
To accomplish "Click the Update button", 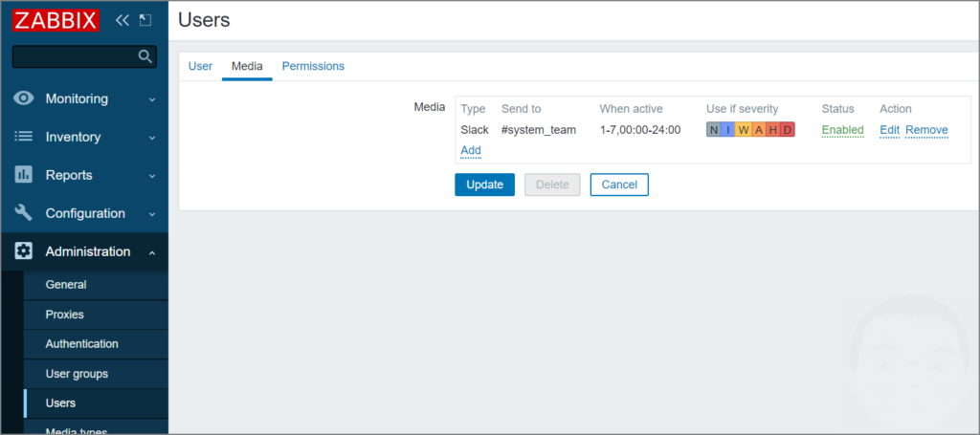I will tap(484, 185).
